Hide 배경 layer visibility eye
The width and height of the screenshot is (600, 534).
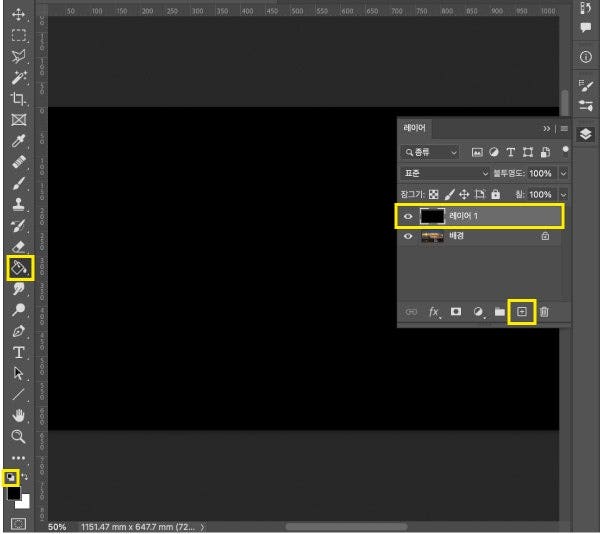[x=408, y=236]
